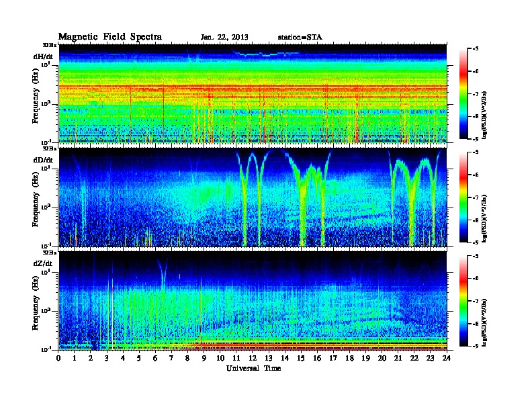
Task: Click hour 3 on the time axis
Action: [x=107, y=358]
